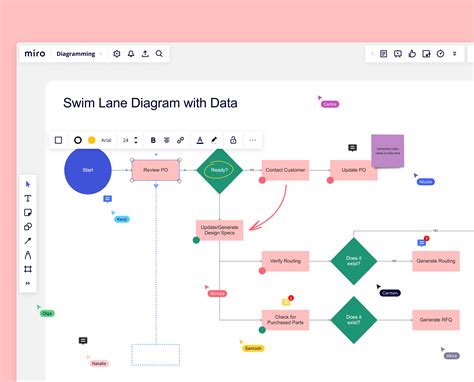Open notifications bell icon
Image resolution: width=474 pixels, height=382 pixels.
(131, 54)
